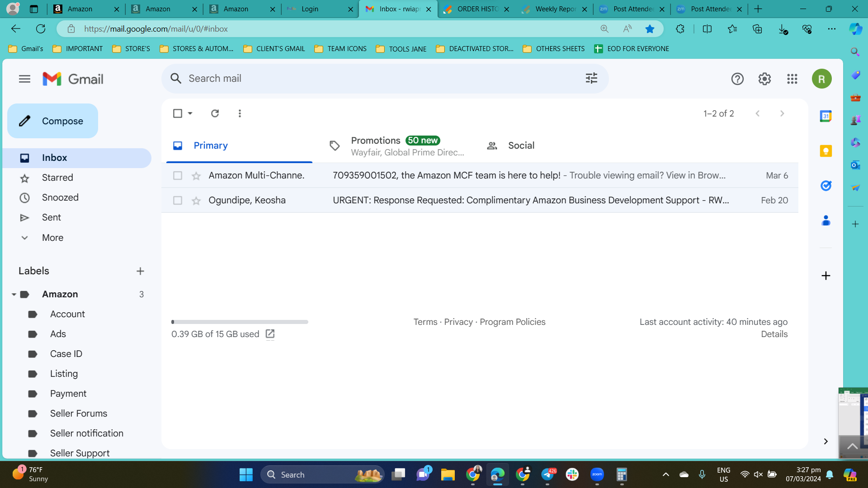Viewport: 868px width, 488px height.
Task: Open the Program Policies link
Action: (512, 322)
